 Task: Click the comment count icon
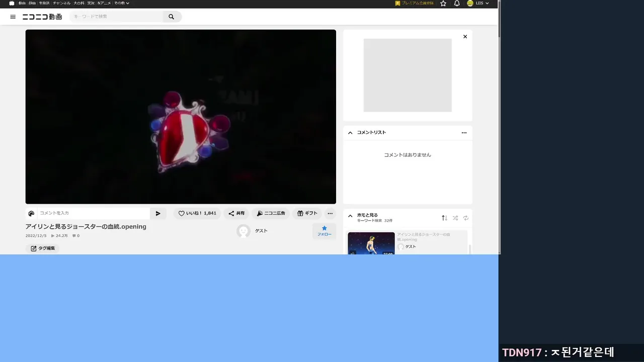point(74,236)
